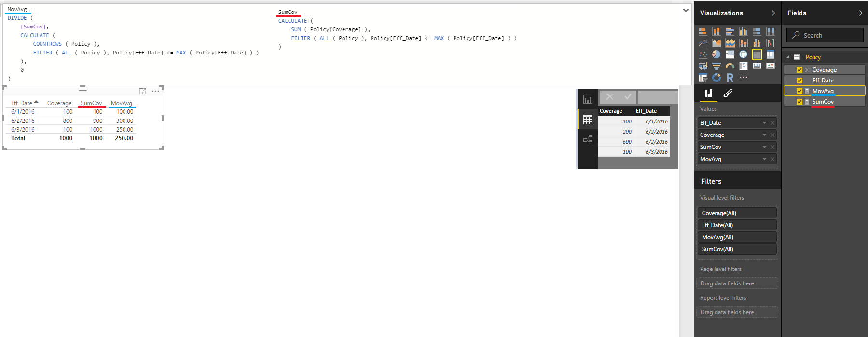
Task: Cancel the formula with the X button
Action: (x=609, y=97)
